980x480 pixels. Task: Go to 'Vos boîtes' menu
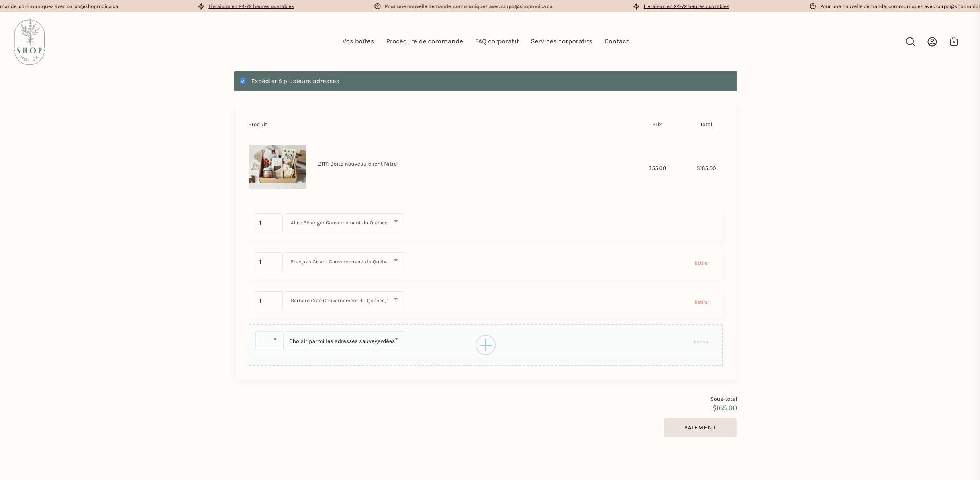(x=358, y=41)
